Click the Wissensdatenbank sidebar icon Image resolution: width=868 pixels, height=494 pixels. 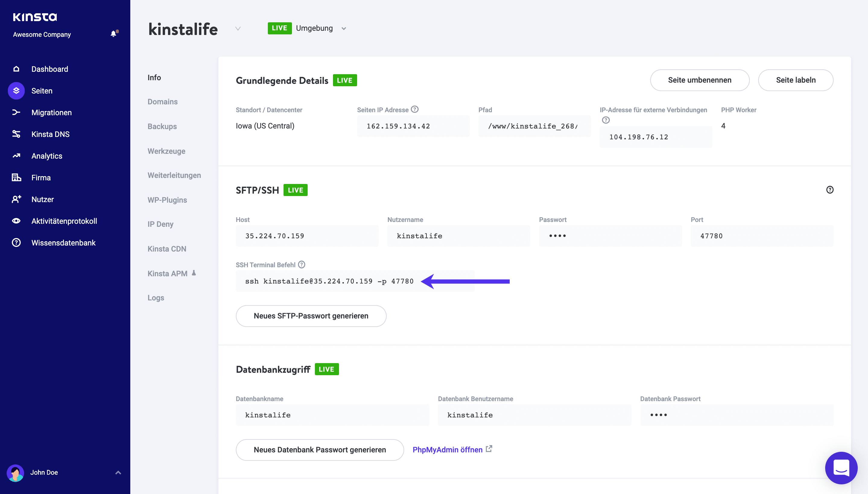(x=17, y=242)
